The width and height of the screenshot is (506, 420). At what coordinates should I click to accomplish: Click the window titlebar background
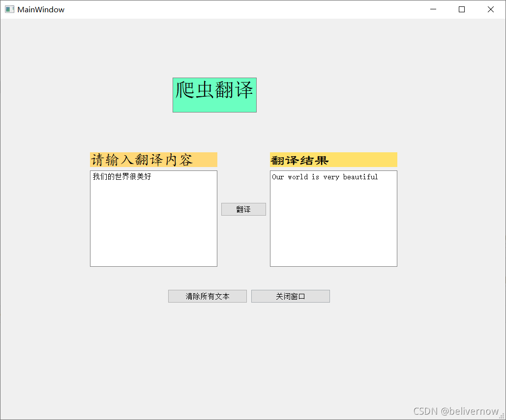tap(246, 9)
